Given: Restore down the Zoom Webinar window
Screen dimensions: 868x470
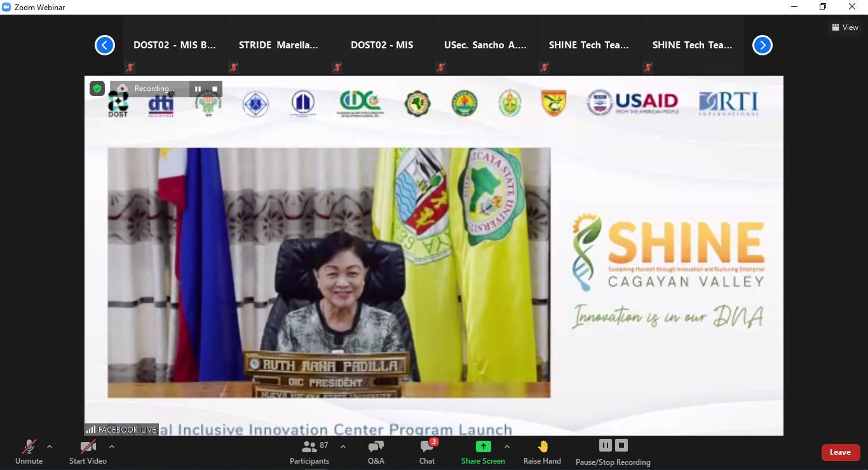Looking at the screenshot, I should (x=824, y=7).
